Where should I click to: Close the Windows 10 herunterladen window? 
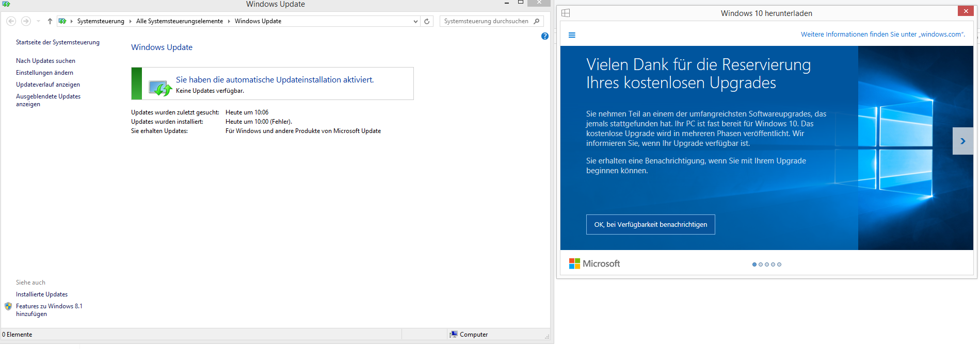pyautogui.click(x=966, y=11)
